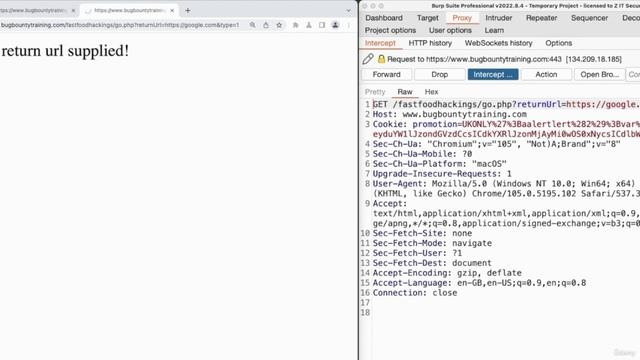
Task: Click the Sec-Ch-Ua-Mobile header line
Action: pyautogui.click(x=422, y=154)
